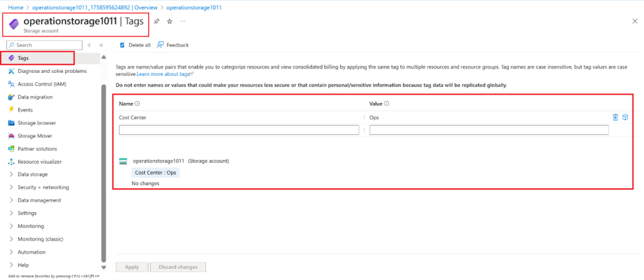Click the Diagnose and solve problems wrench icon
The image size is (644, 280).
pyautogui.click(x=11, y=72)
